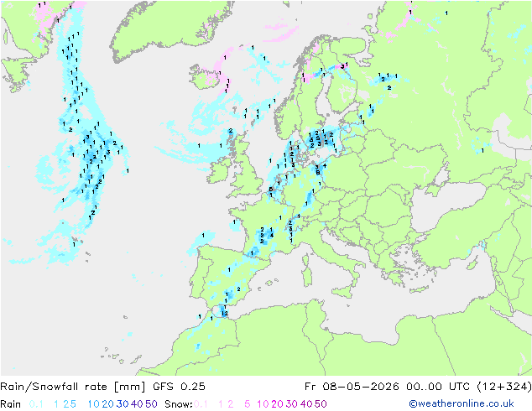Pick the Rain legend 30 color key
Screen dimensions: 532x411
point(123,404)
